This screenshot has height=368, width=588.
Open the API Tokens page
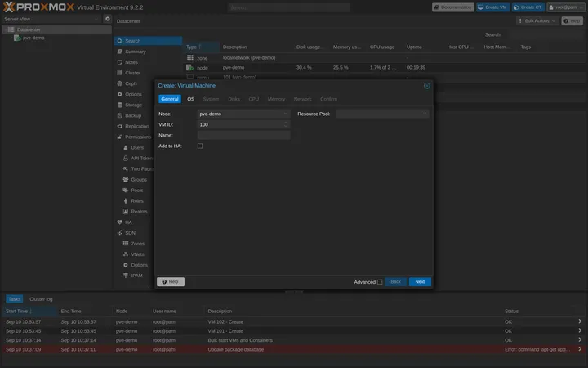(141, 158)
